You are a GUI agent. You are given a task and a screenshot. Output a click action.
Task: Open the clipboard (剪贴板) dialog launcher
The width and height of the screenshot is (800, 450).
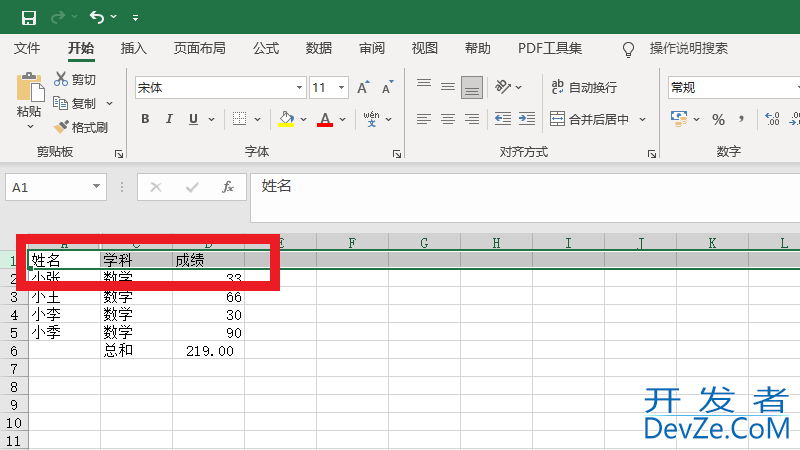tap(119, 154)
